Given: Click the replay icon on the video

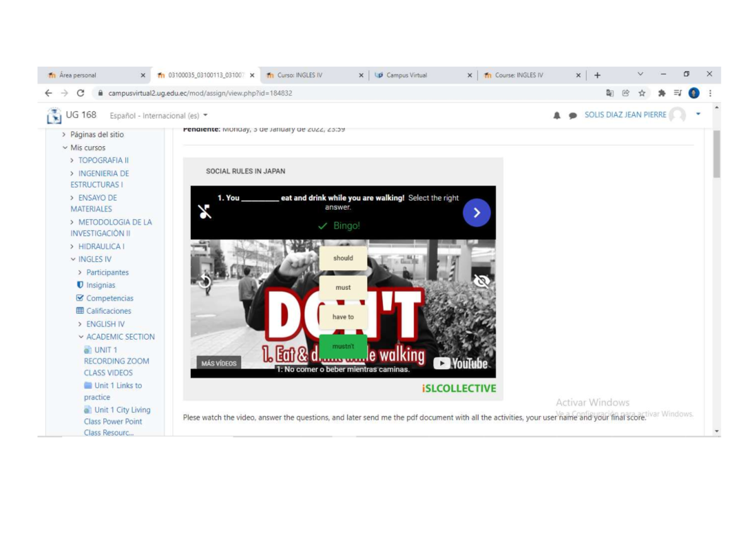Looking at the screenshot, I should (x=205, y=281).
